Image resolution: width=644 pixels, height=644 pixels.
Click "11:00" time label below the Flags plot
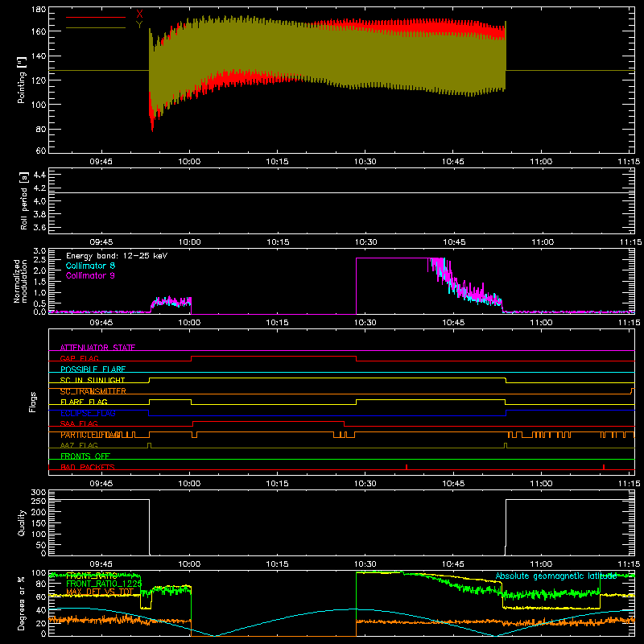[x=541, y=484]
